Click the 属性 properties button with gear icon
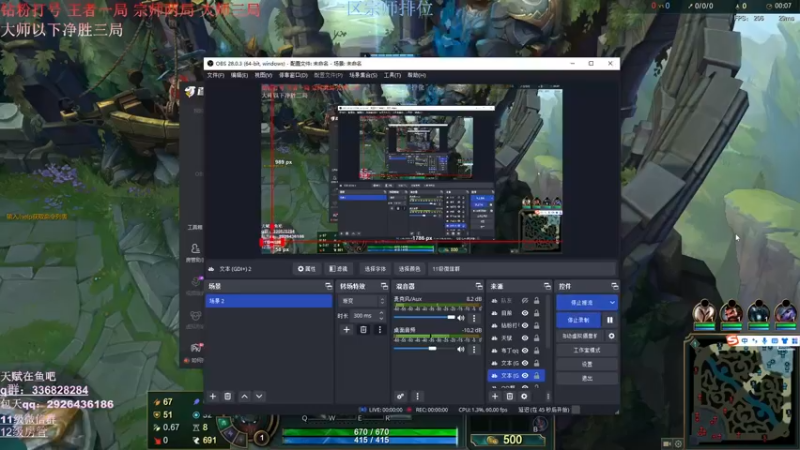This screenshot has height=450, width=800. pos(307,269)
